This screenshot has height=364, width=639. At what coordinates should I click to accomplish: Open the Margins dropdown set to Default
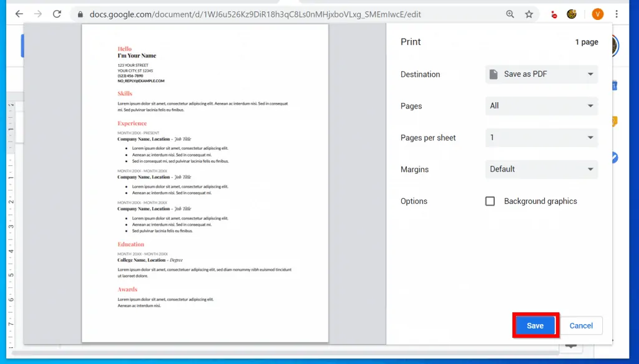542,169
